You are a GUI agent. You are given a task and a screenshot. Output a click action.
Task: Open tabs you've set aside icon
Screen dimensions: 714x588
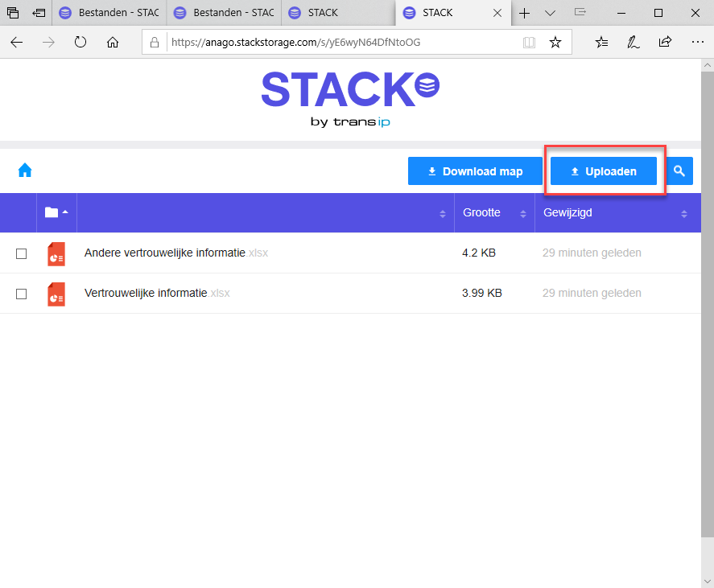(13, 13)
